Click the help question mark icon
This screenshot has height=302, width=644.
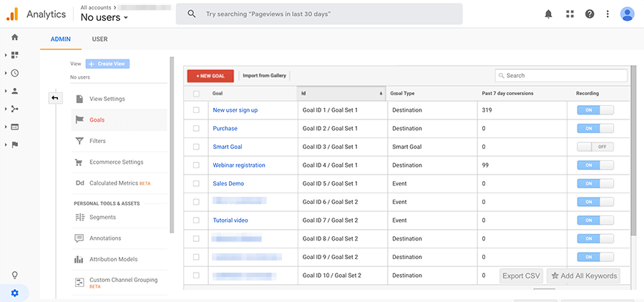[x=590, y=14]
